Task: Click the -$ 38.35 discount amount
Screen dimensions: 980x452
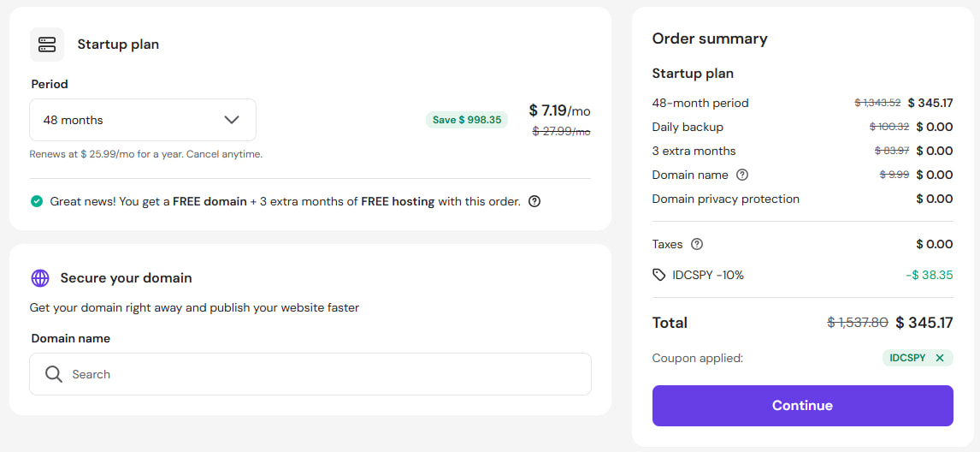Action: [x=930, y=275]
